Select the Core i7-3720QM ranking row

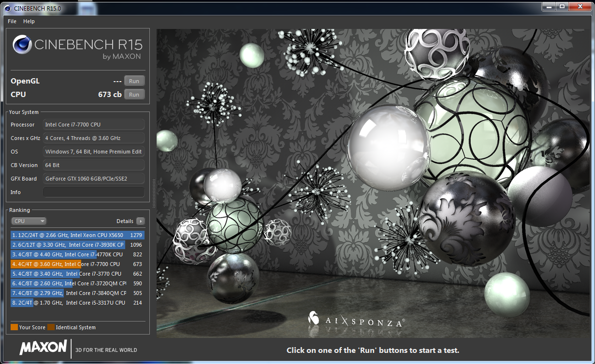pos(77,283)
